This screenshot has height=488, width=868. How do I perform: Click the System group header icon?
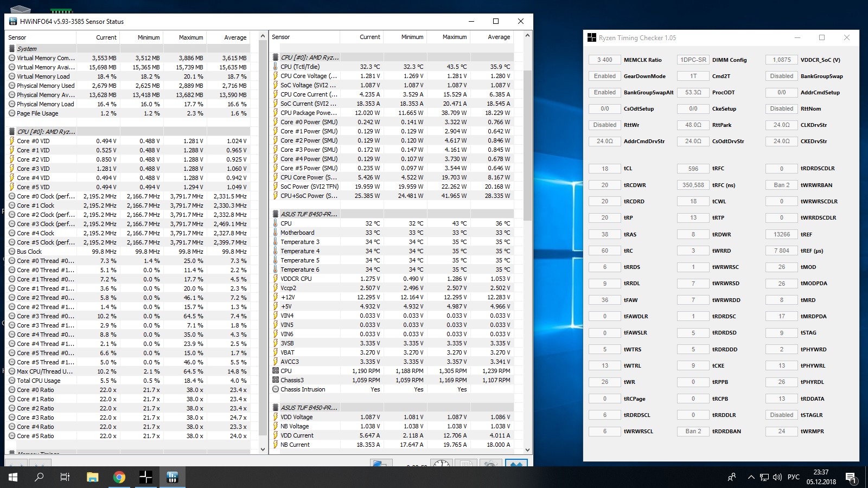[12, 49]
